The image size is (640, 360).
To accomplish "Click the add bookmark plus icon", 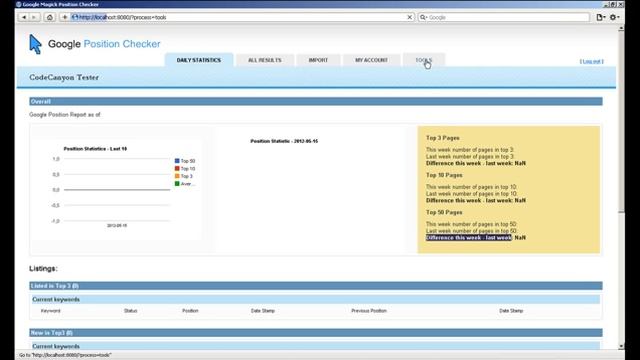I will (64, 17).
